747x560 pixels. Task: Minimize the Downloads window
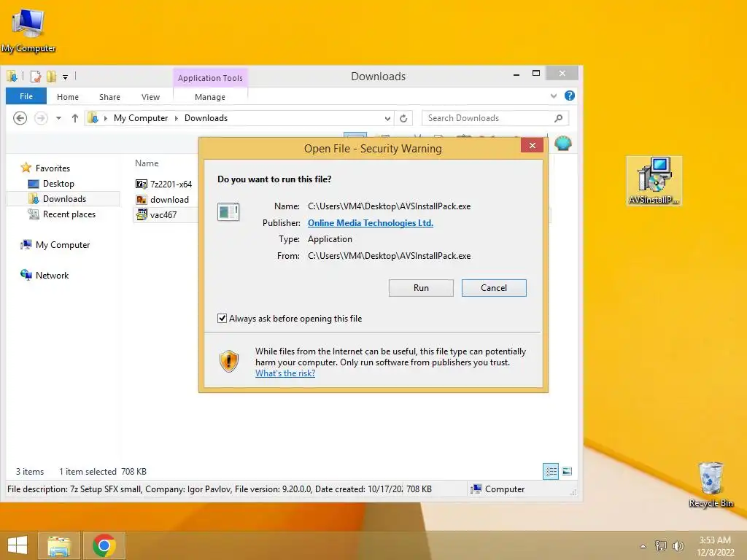point(516,74)
